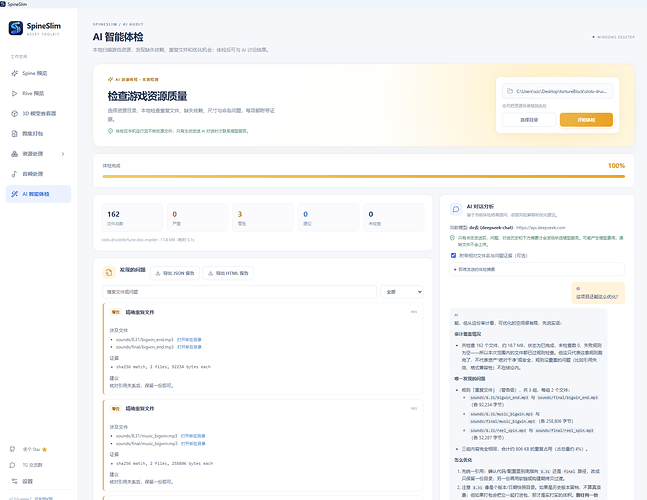Open settings via the sliders icon
647x500 pixels.
(x=14, y=481)
